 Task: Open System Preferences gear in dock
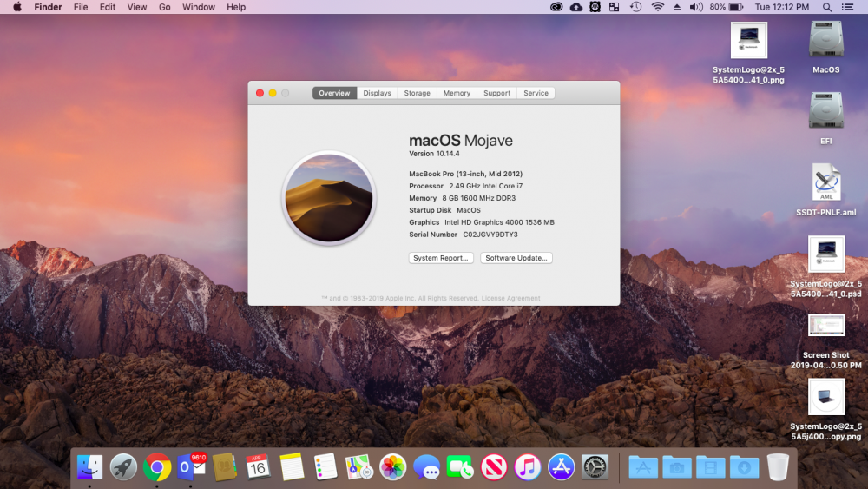[x=595, y=467]
